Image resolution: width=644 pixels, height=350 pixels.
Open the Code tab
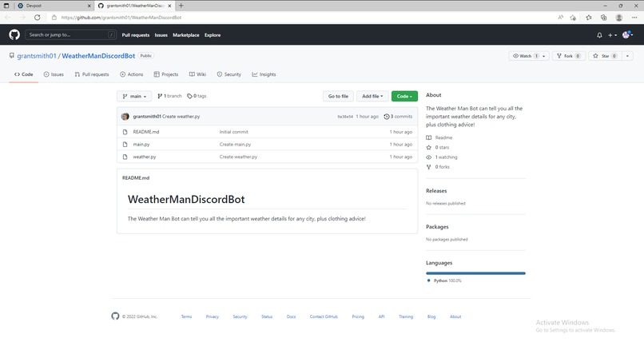coord(24,74)
